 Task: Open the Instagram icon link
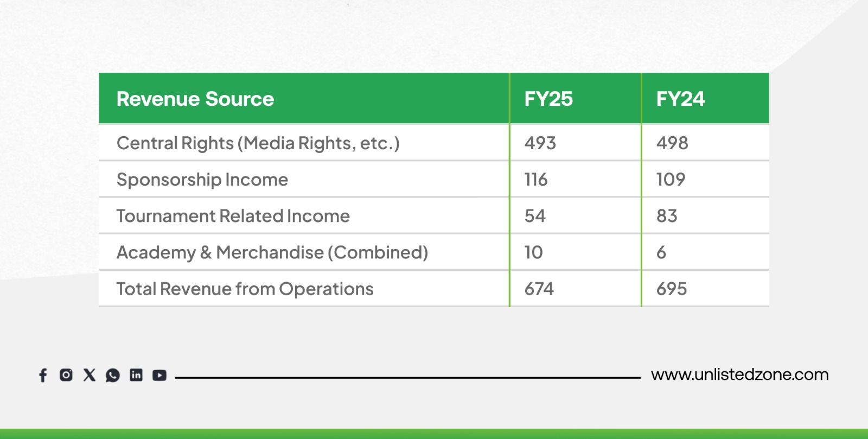tap(66, 375)
